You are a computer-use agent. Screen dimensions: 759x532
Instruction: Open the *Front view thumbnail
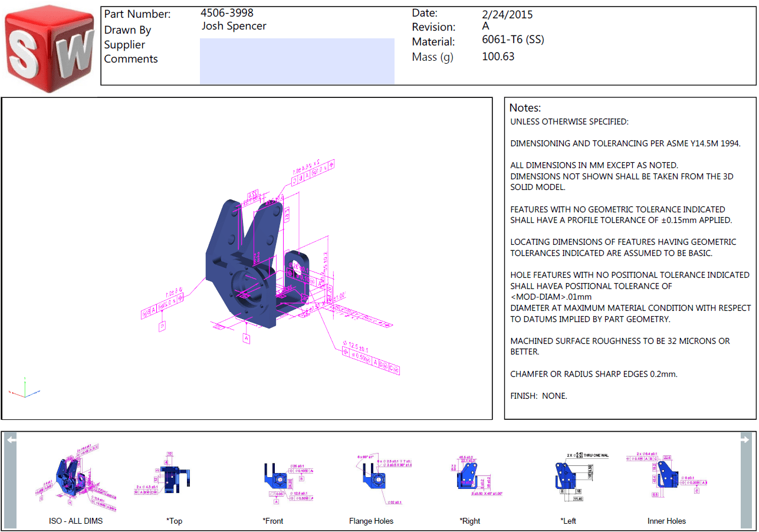(273, 476)
